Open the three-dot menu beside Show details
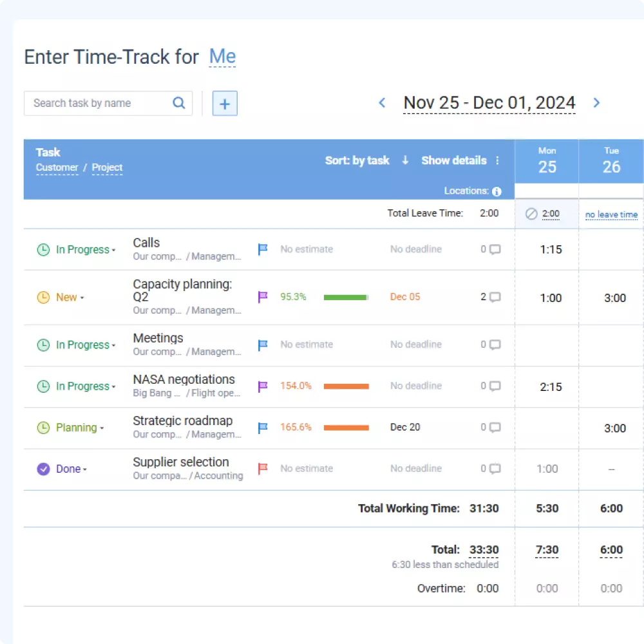 pos(497,160)
